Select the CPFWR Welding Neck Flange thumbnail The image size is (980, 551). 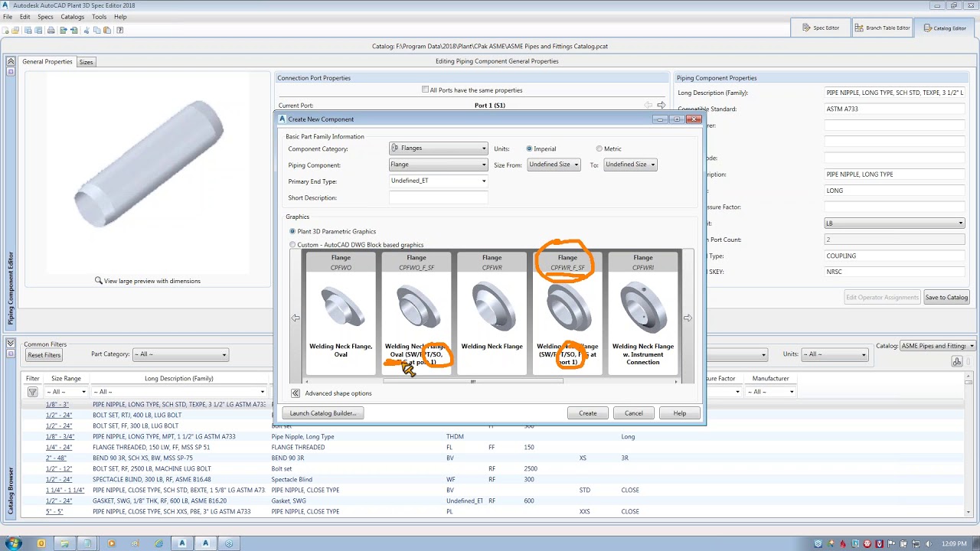(x=492, y=313)
